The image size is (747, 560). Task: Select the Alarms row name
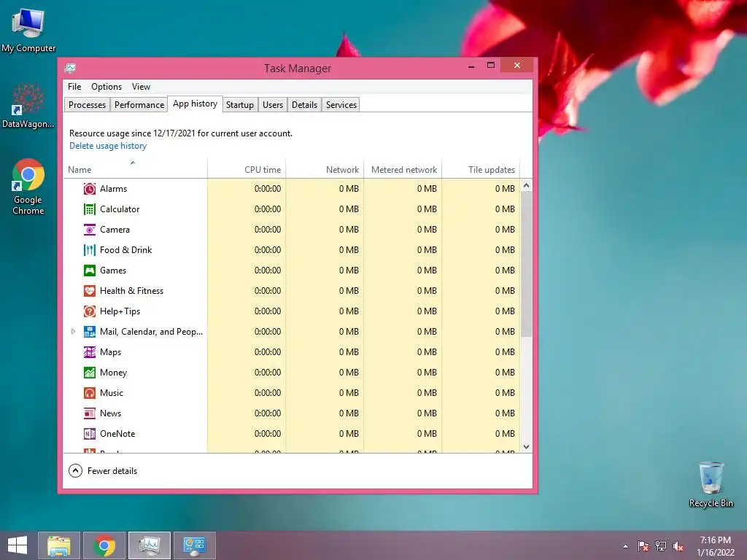tap(113, 189)
